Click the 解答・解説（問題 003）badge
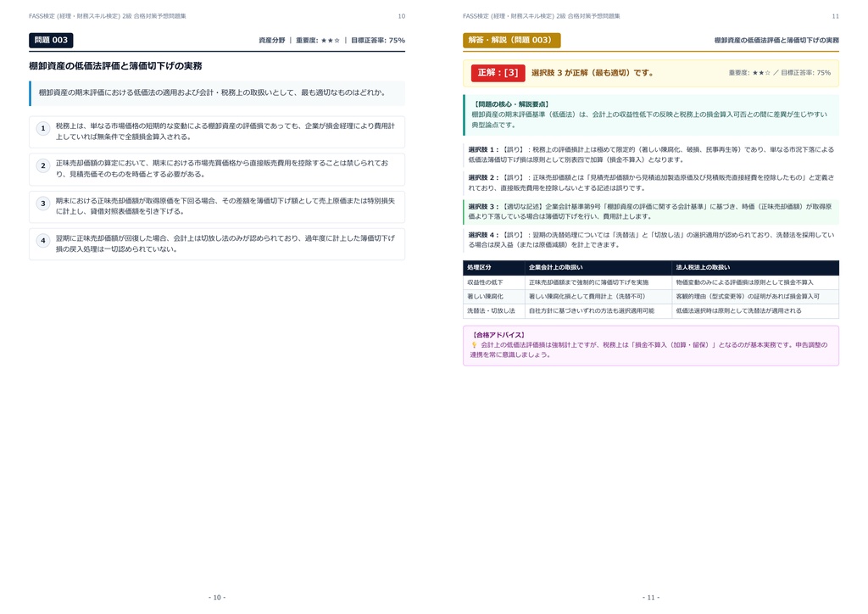 click(511, 41)
